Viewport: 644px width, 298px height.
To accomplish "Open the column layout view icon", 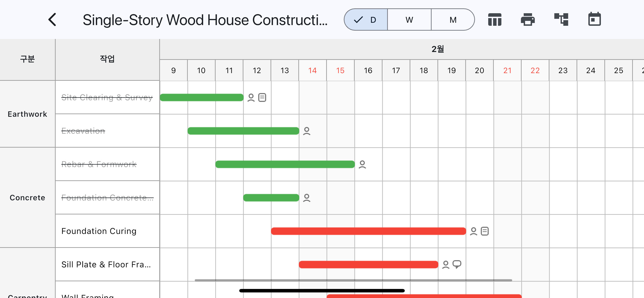I will click(494, 19).
